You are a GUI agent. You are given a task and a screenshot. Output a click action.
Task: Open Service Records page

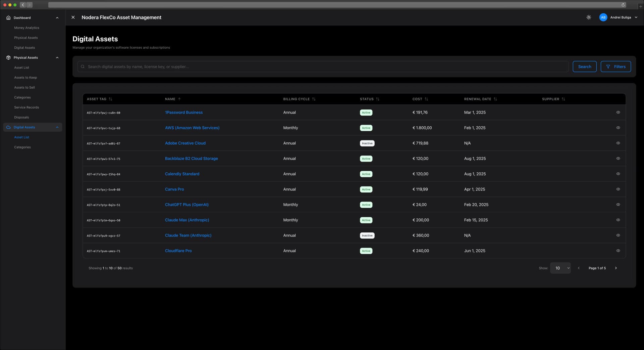pyautogui.click(x=26, y=107)
